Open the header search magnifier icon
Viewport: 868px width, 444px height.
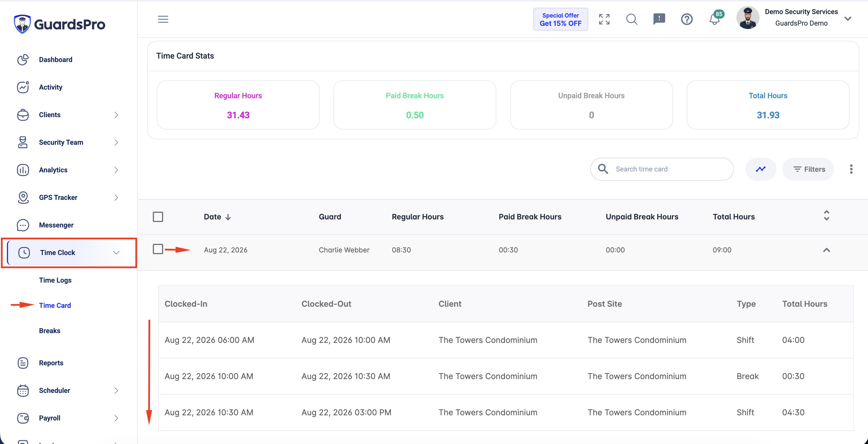(632, 19)
